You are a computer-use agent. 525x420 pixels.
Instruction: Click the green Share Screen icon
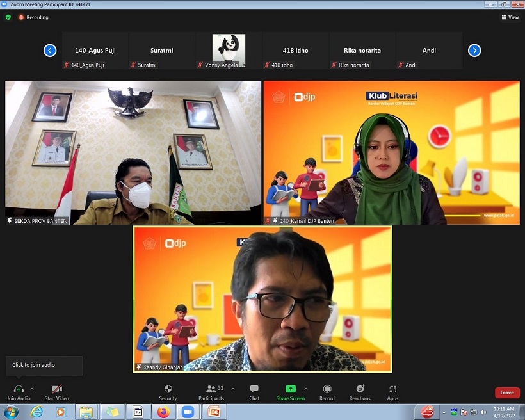coord(290,389)
